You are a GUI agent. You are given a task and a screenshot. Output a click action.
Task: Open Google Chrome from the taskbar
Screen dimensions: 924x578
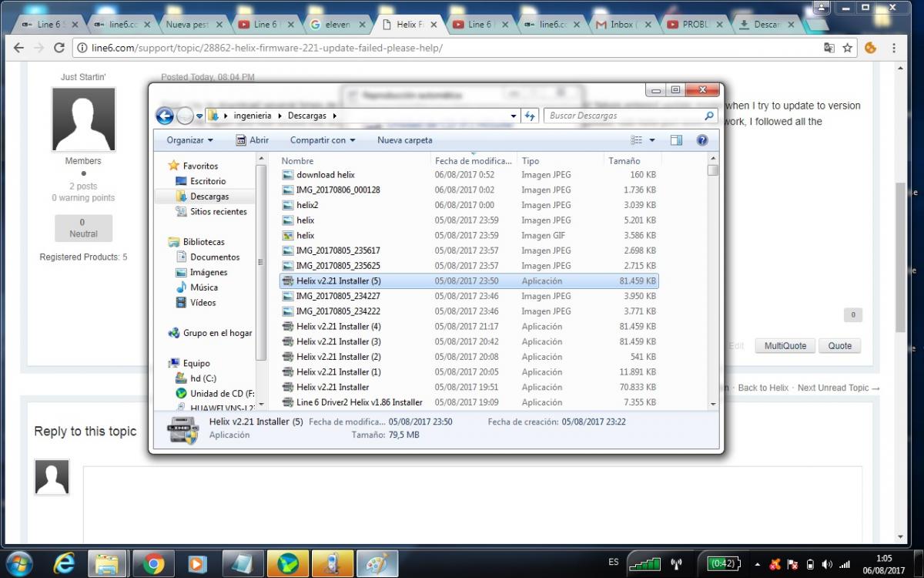[154, 565]
